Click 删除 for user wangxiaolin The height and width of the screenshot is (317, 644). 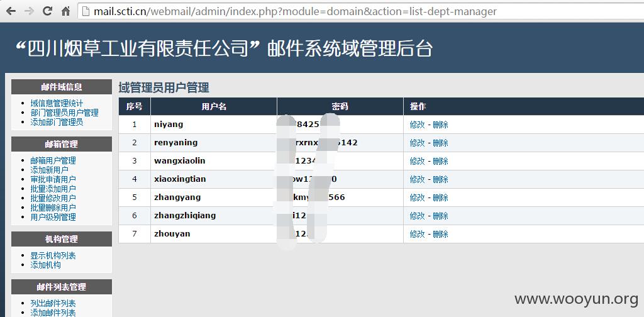point(440,161)
